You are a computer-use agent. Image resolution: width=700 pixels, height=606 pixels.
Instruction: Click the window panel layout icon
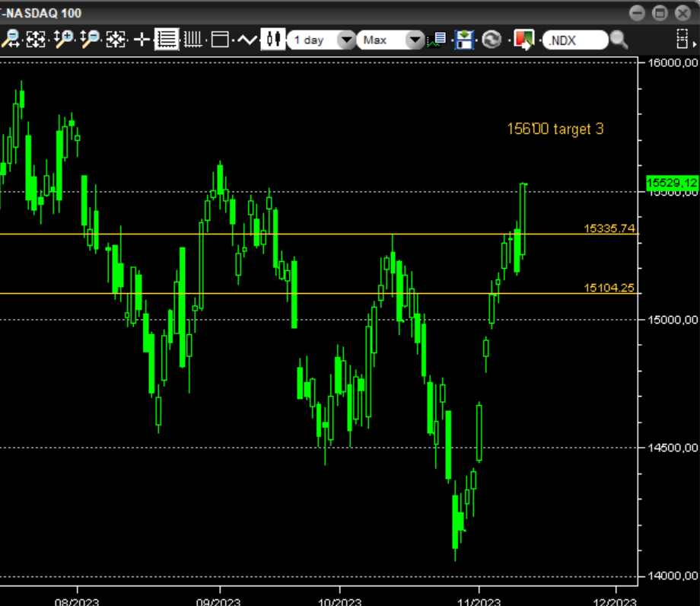(x=220, y=40)
